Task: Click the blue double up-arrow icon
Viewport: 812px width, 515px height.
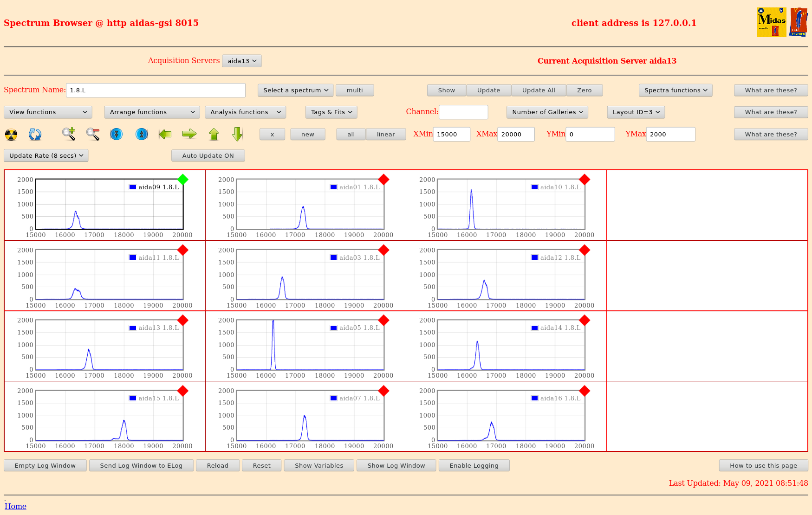Action: (x=142, y=135)
